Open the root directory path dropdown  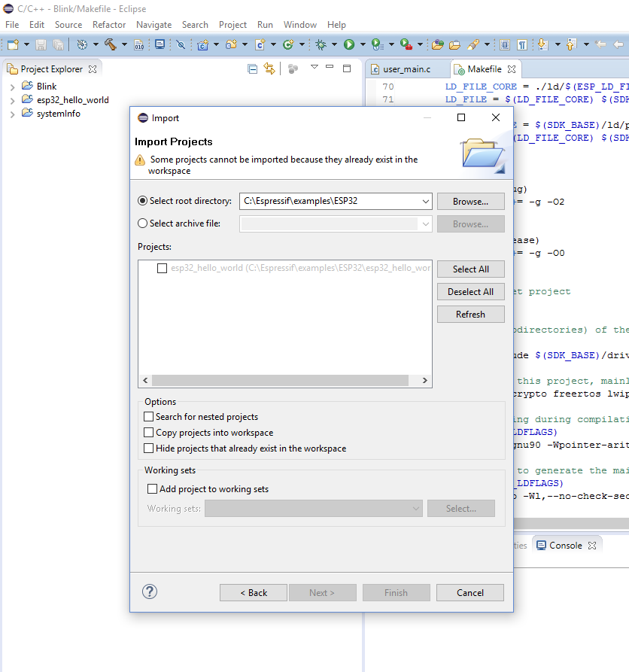tap(426, 202)
